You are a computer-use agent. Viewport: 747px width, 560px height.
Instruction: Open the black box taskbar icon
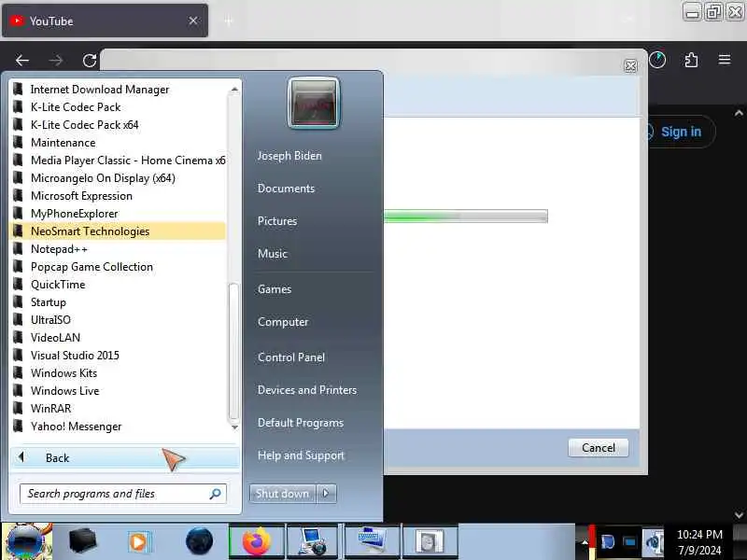(x=82, y=541)
